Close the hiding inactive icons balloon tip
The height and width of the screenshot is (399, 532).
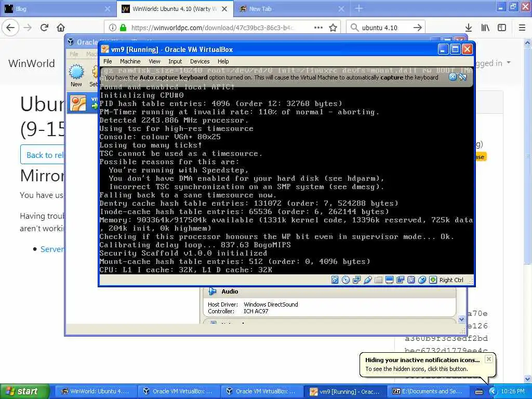tap(488, 359)
